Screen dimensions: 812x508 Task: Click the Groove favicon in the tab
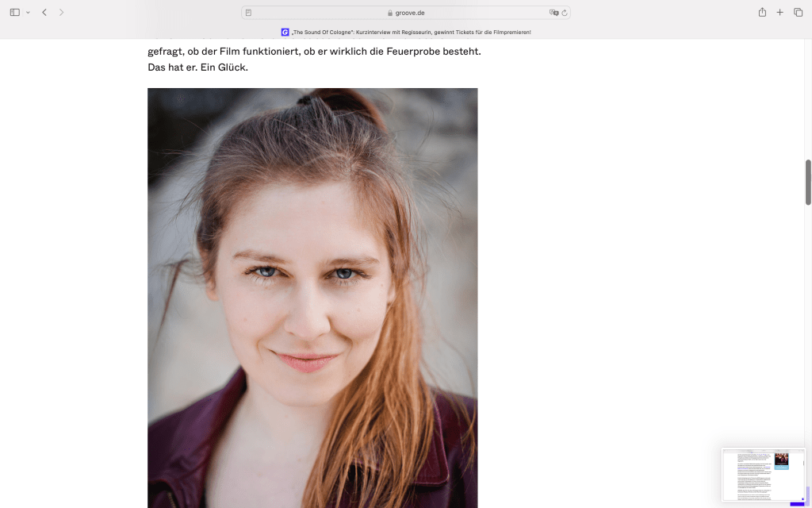(x=285, y=33)
